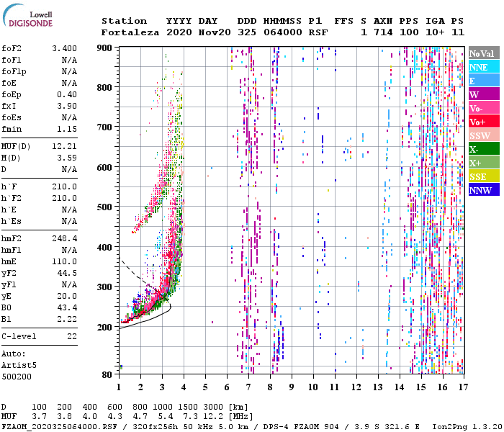This screenshot has height=432, width=504.
Task: Select the Vo+ red legend swatch
Action: tap(484, 122)
